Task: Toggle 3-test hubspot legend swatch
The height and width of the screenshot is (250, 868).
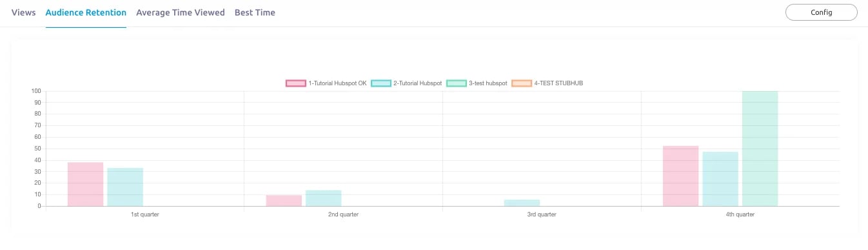Action: click(x=457, y=83)
